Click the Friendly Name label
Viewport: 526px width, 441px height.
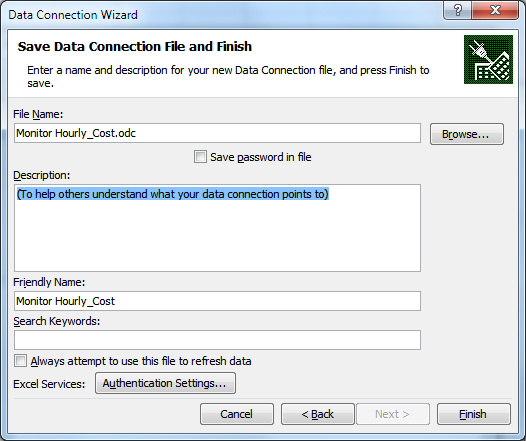49,282
